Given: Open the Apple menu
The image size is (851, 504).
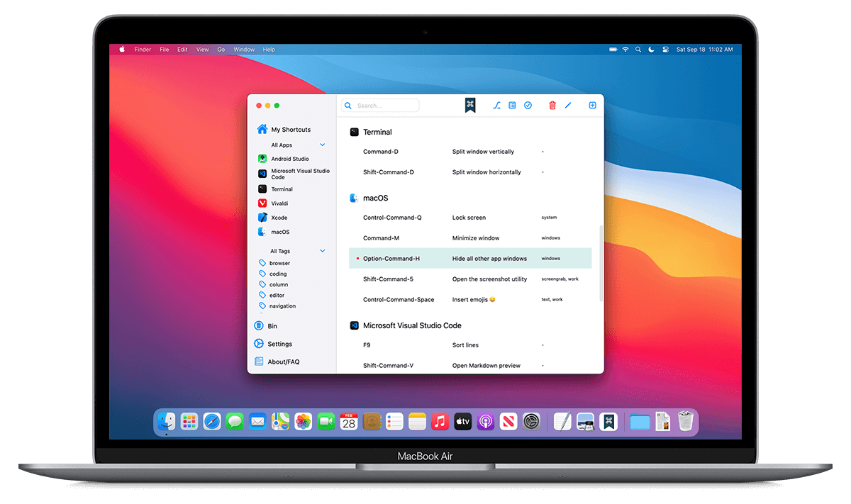Looking at the screenshot, I should [121, 50].
